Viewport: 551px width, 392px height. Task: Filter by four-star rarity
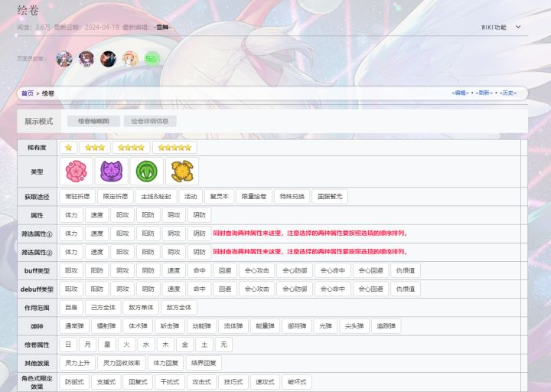[x=131, y=148]
